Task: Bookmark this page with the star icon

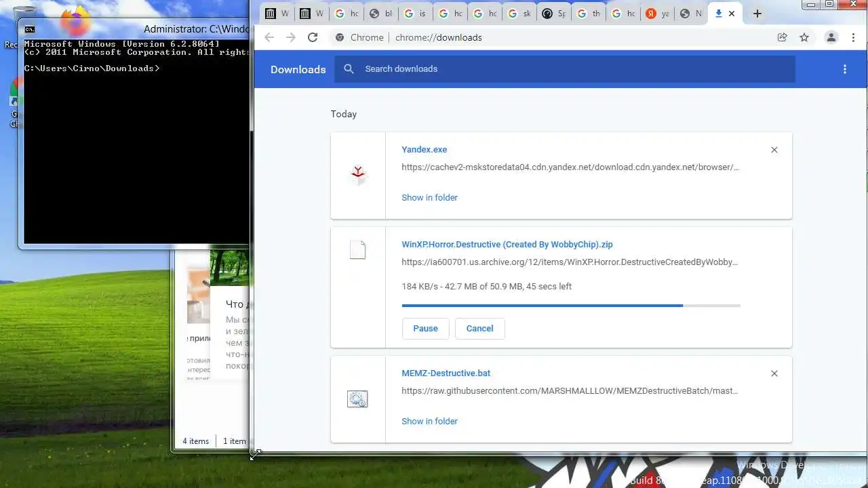Action: coord(804,37)
